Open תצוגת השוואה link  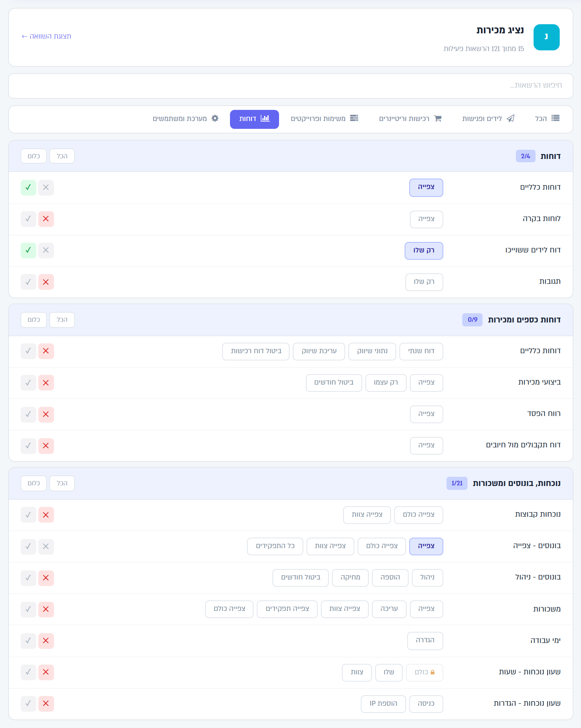tap(46, 36)
